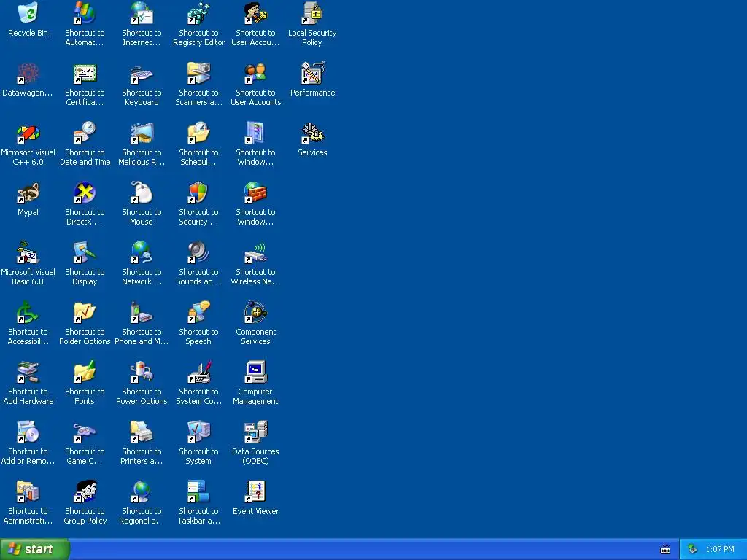The height and width of the screenshot is (560, 747).
Task: Open the Start menu button
Action: coord(34,549)
